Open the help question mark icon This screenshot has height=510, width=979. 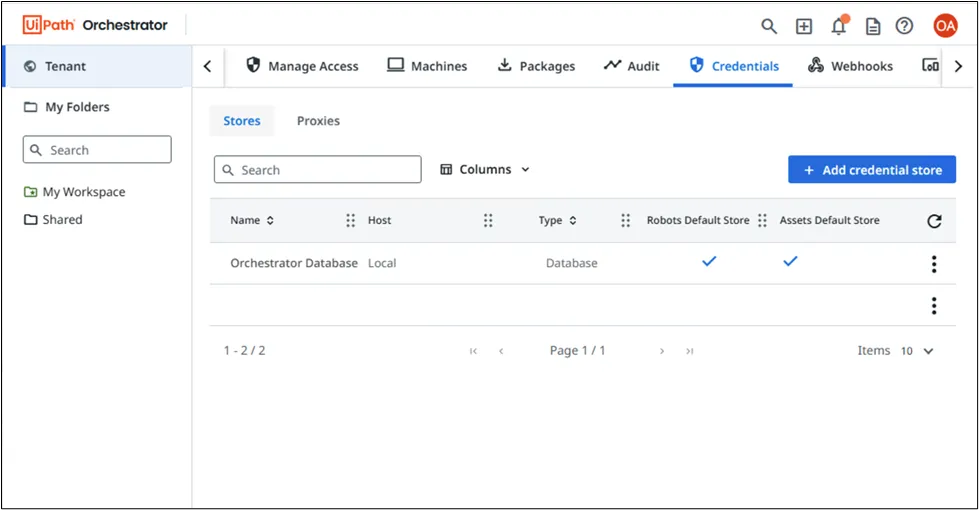coord(904,26)
